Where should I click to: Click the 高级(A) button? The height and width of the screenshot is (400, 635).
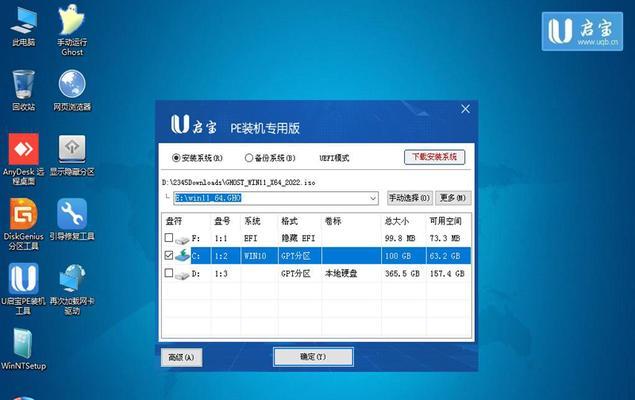click(181, 357)
